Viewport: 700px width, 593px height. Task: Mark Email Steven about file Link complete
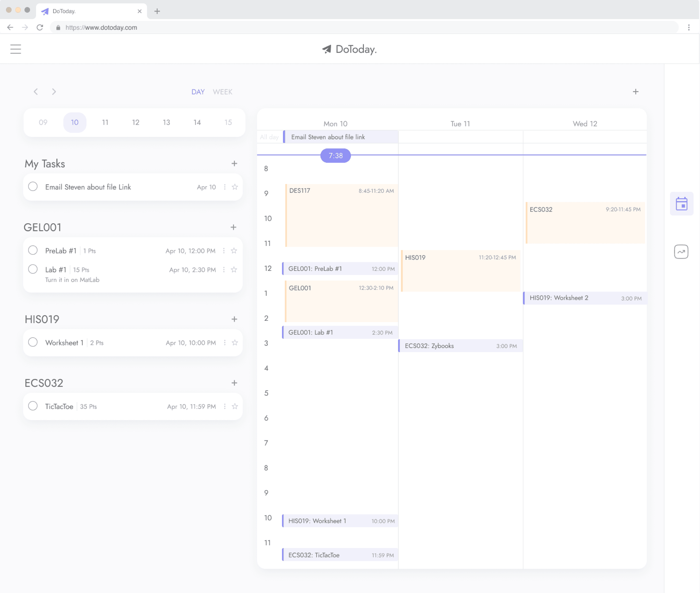(x=33, y=186)
